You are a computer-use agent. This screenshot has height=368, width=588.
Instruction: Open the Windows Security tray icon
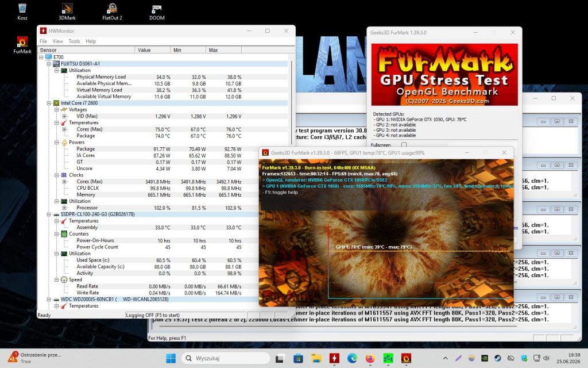point(524,358)
